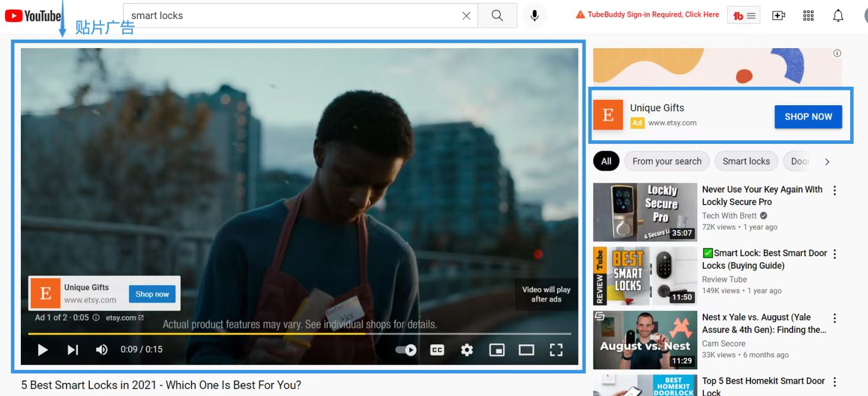This screenshot has height=396, width=868.
Task: Seek on the yellow ad progress bar
Action: pos(300,334)
